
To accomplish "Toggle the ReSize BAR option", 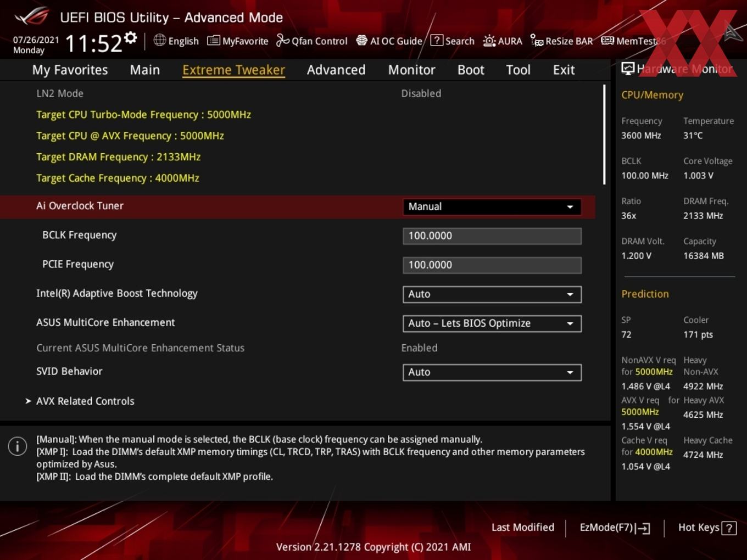I will [x=561, y=41].
